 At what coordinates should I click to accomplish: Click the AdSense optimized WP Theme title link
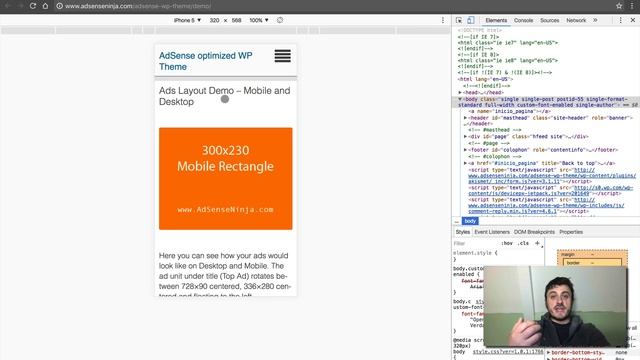(205, 61)
